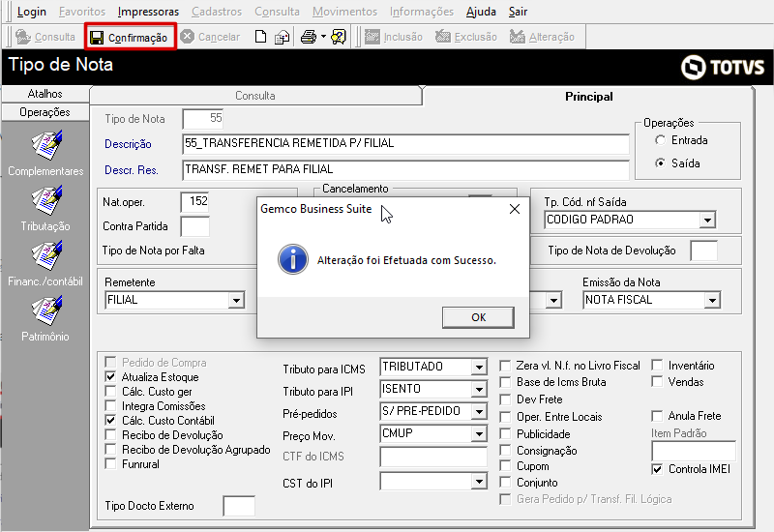Open the Patrimônio shortcut icon
Screen dimensions: 774x532
46,310
